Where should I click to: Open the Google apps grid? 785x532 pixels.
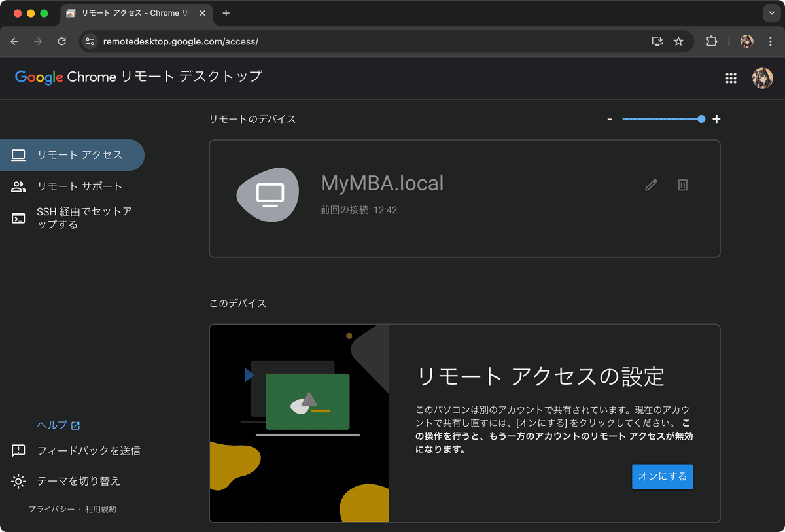731,79
